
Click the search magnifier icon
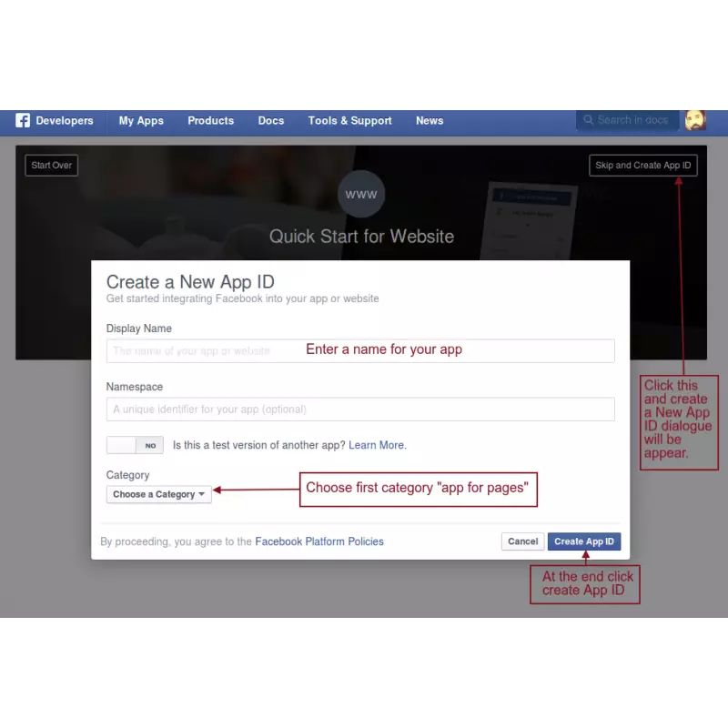pyautogui.click(x=588, y=120)
